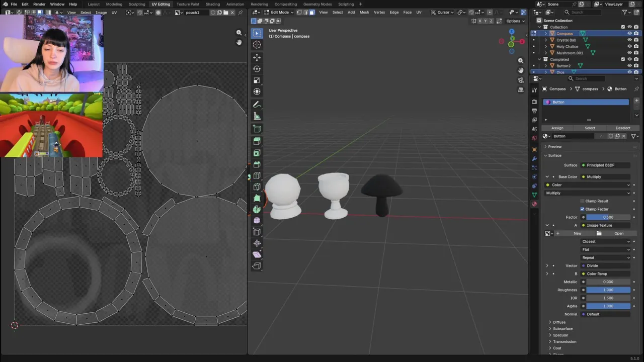Screen dimensions: 644x362
Task: Activate the Extrude Region tool
Action: [257, 141]
